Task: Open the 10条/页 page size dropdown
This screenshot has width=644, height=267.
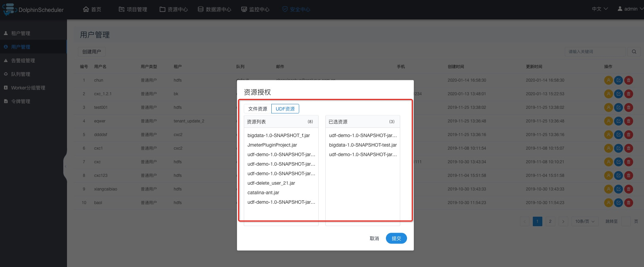Action: [x=585, y=221]
